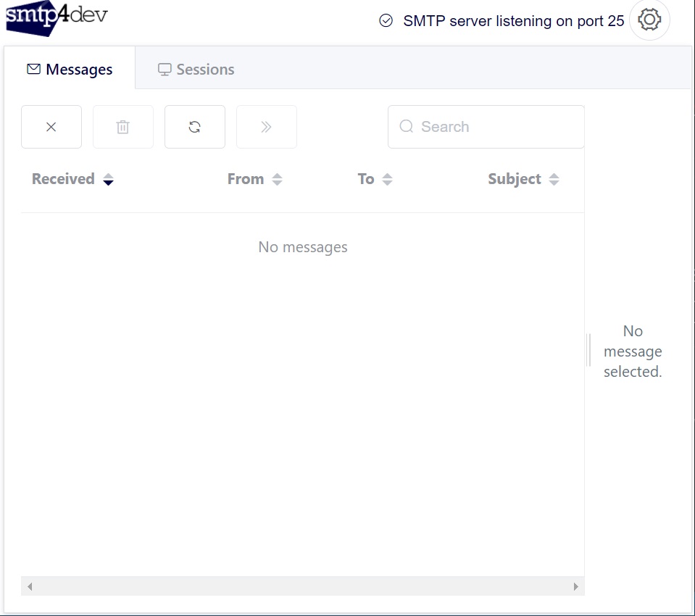Click the left scrollbar arrow
This screenshot has height=616, width=695.
[x=30, y=586]
